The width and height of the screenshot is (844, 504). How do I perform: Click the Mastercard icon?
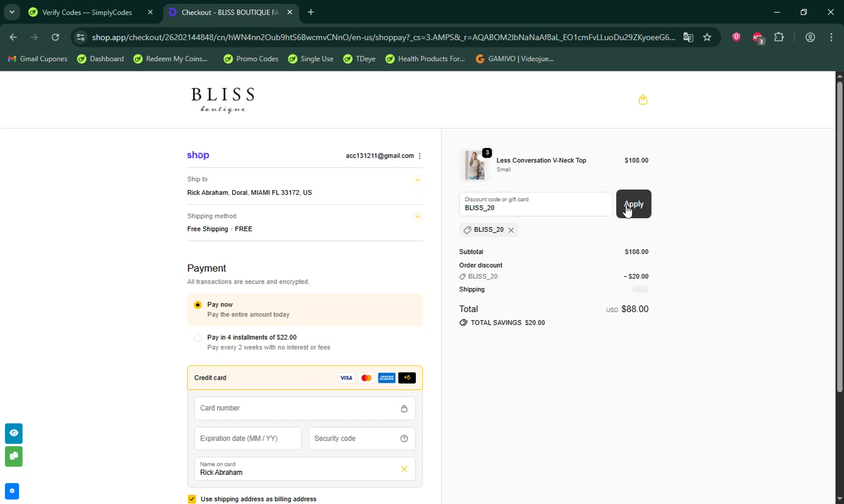point(366,378)
